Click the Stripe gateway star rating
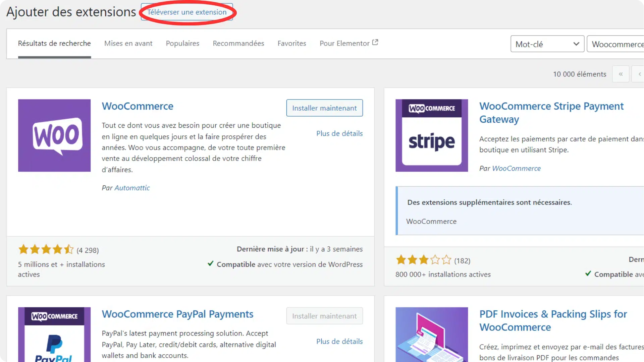Image resolution: width=644 pixels, height=362 pixels. pos(424,260)
